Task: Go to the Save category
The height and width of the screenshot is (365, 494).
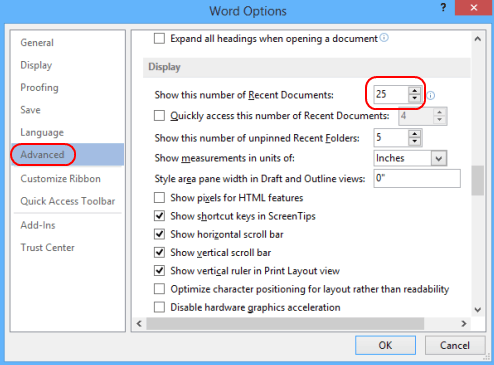Action: [68, 110]
